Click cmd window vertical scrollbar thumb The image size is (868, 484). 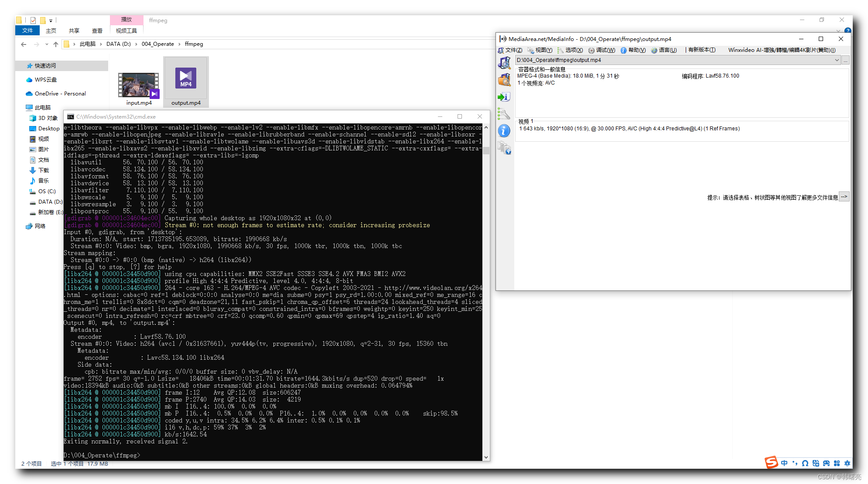pyautogui.click(x=486, y=151)
